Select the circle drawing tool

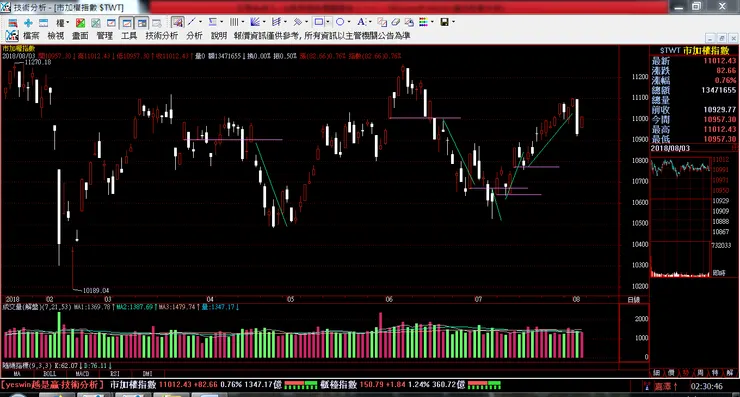point(340,22)
